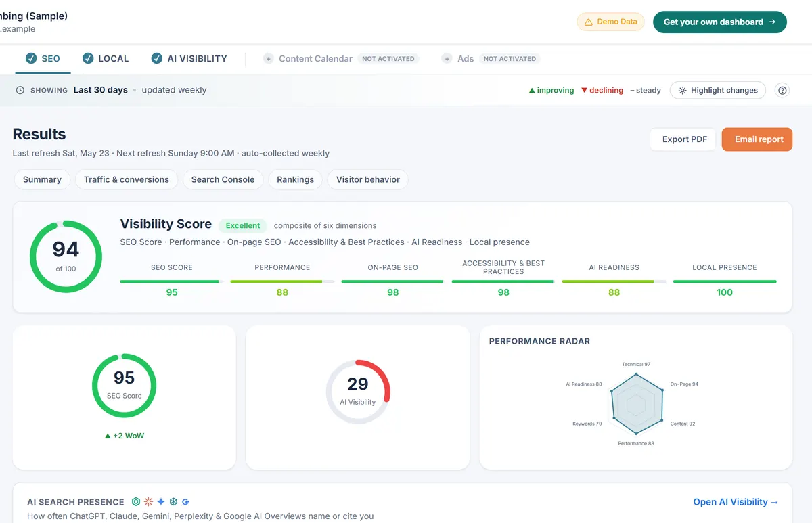The width and height of the screenshot is (812, 523).
Task: Click the Google G icon
Action: [185, 502]
